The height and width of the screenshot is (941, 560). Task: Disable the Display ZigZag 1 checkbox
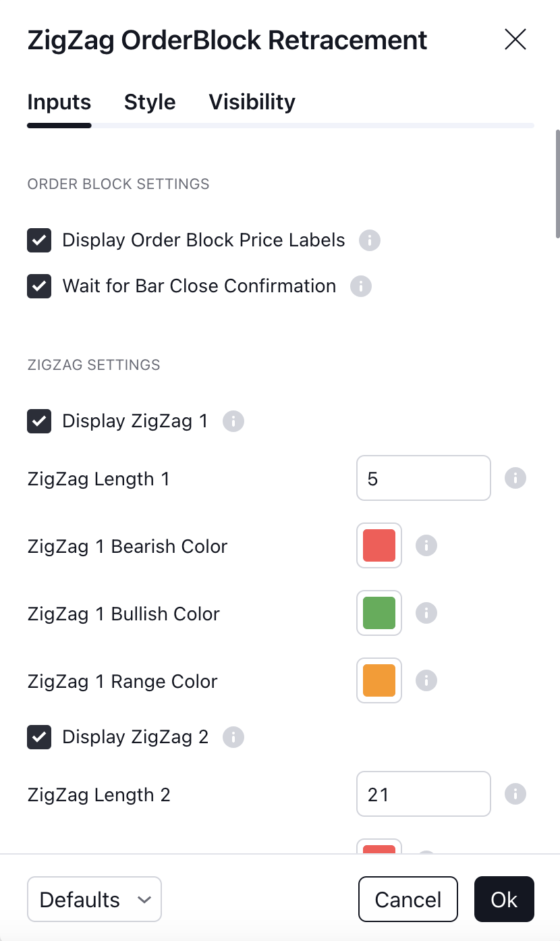pyautogui.click(x=39, y=421)
